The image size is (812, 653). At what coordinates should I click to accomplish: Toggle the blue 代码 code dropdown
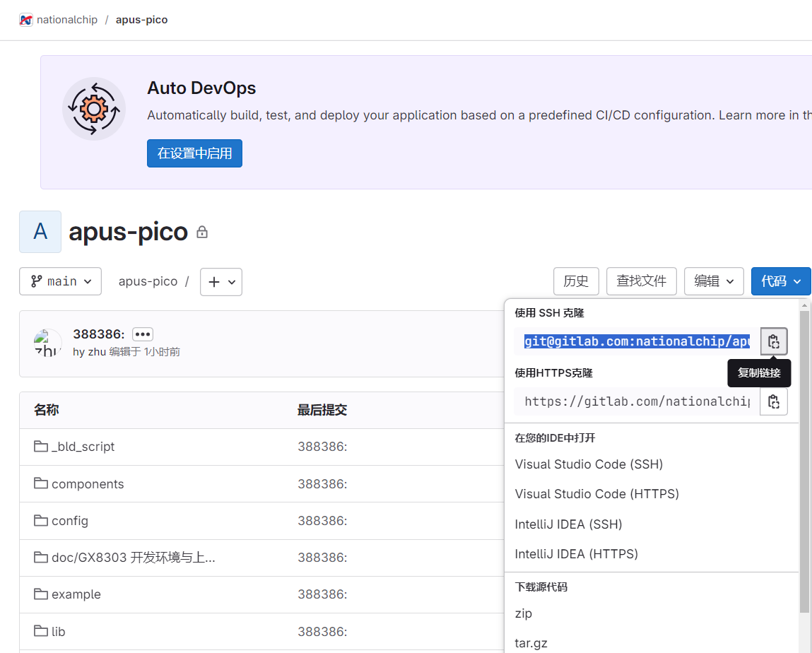coord(781,281)
